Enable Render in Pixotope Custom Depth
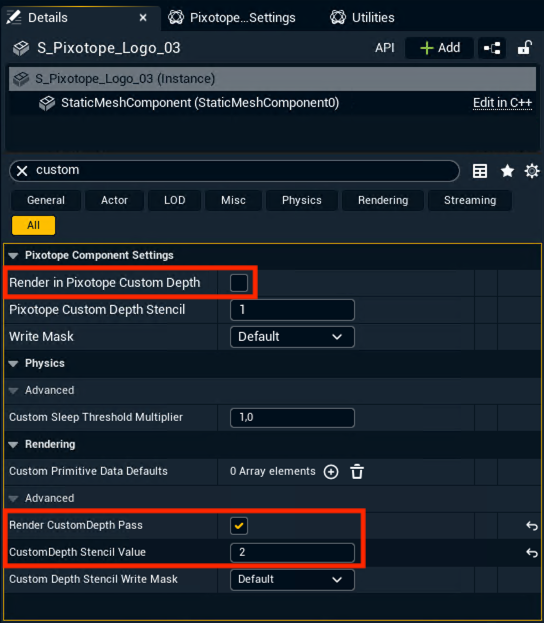The image size is (544, 623). click(x=239, y=283)
